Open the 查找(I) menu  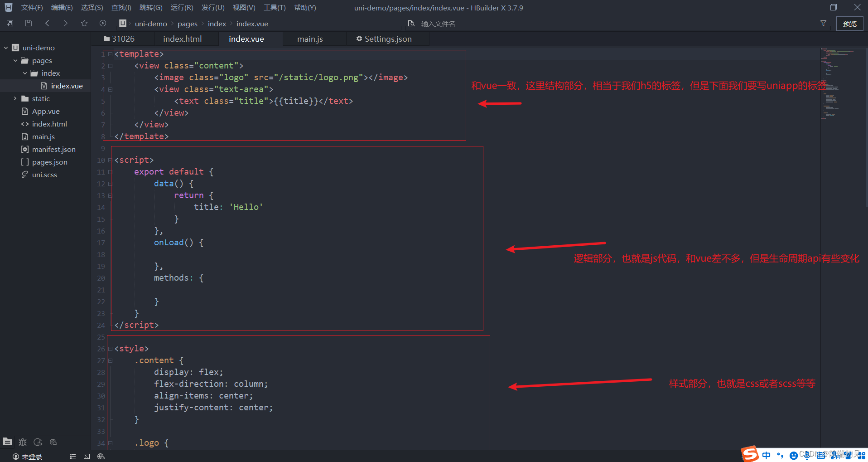point(121,8)
